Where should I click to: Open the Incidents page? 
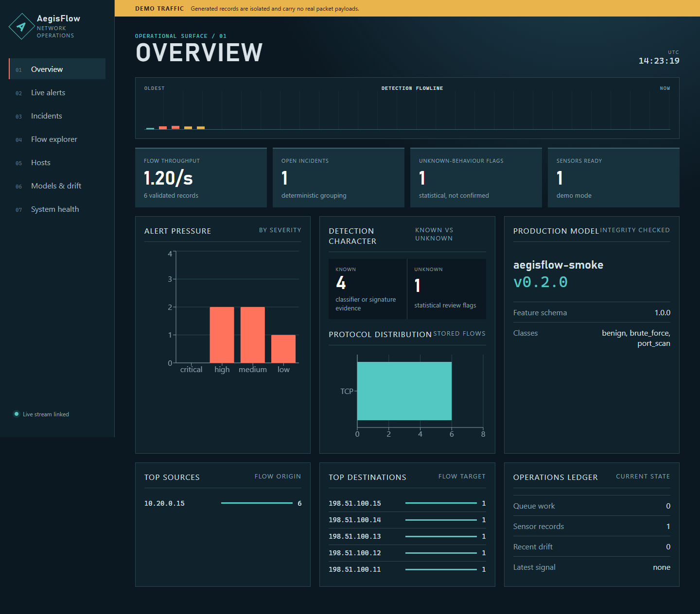(57, 116)
